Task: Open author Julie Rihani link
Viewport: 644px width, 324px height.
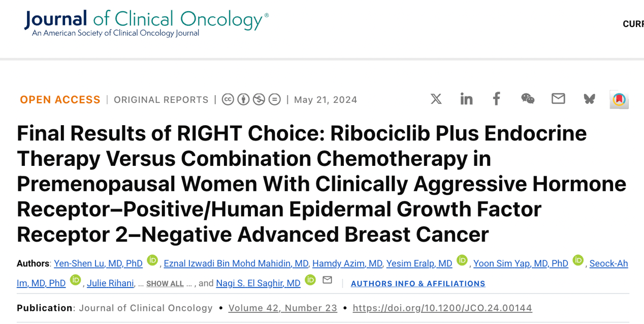Action: [x=111, y=283]
